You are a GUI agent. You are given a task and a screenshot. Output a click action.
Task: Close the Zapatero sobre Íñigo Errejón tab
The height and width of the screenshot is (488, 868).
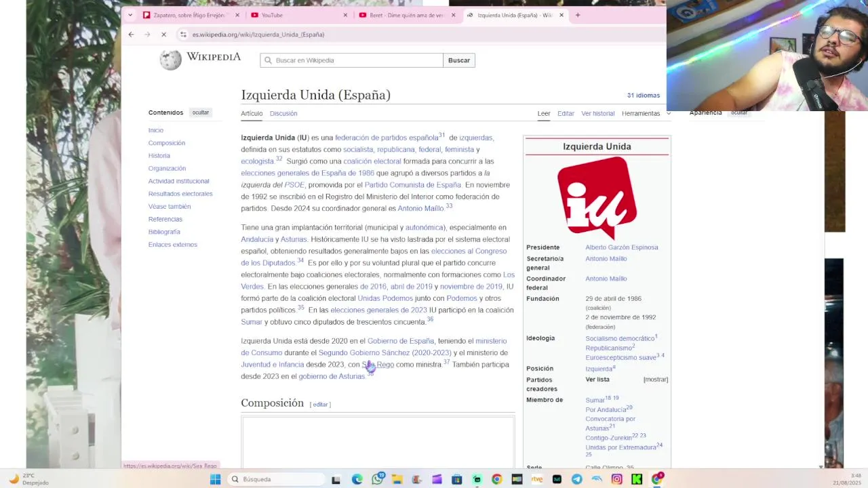click(237, 15)
